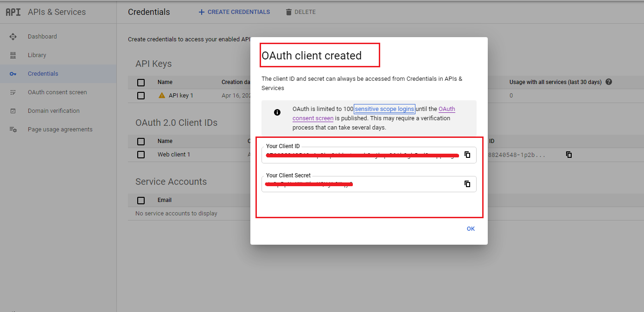
Task: Check the Web client 1 checkbox
Action: click(x=141, y=155)
